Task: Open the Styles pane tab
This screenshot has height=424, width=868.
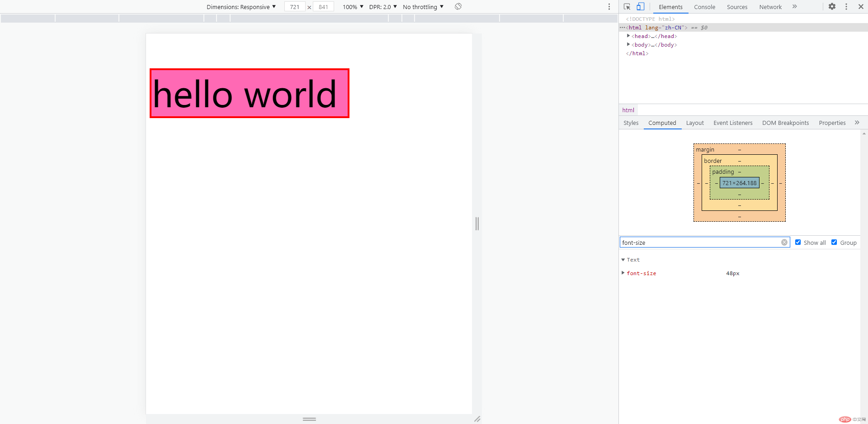Action: [x=631, y=123]
